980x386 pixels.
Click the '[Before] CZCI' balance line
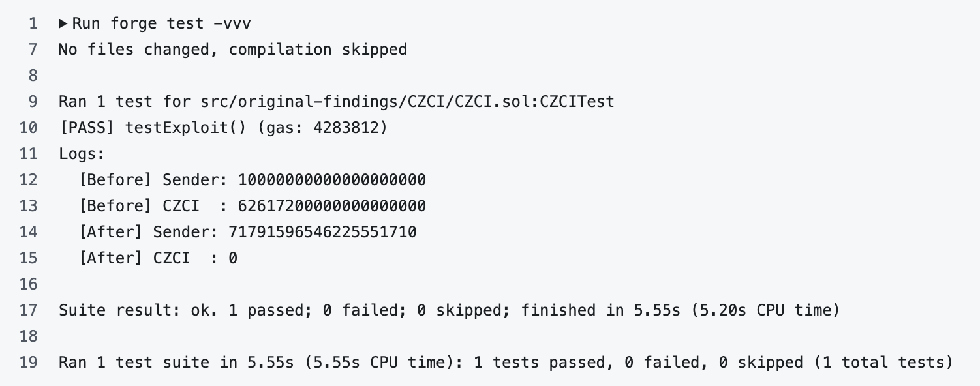252,206
